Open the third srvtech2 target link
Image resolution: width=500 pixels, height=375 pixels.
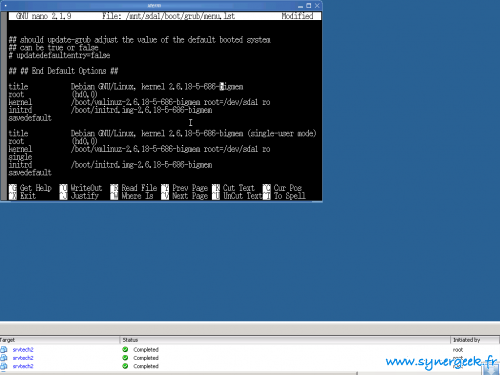(x=23, y=366)
